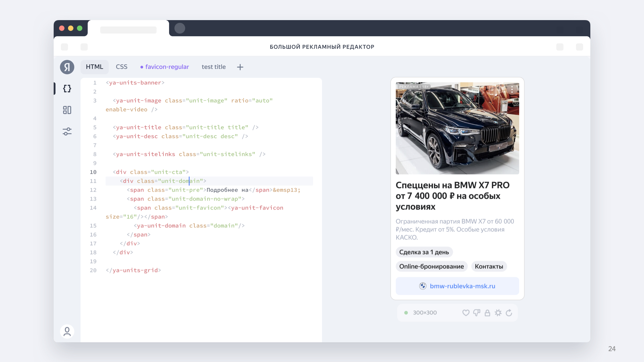644x362 pixels.
Task: Open the user profile icon
Action: [x=67, y=331]
